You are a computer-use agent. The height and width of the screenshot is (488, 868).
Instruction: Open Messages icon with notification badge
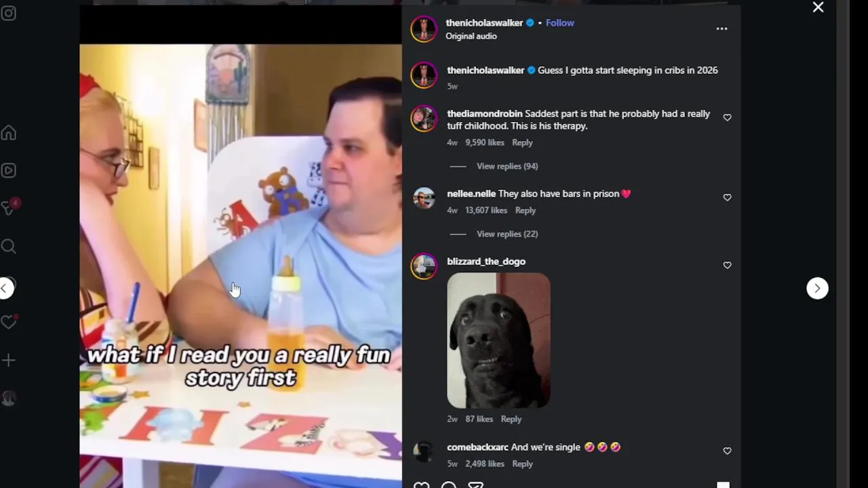coord(9,207)
